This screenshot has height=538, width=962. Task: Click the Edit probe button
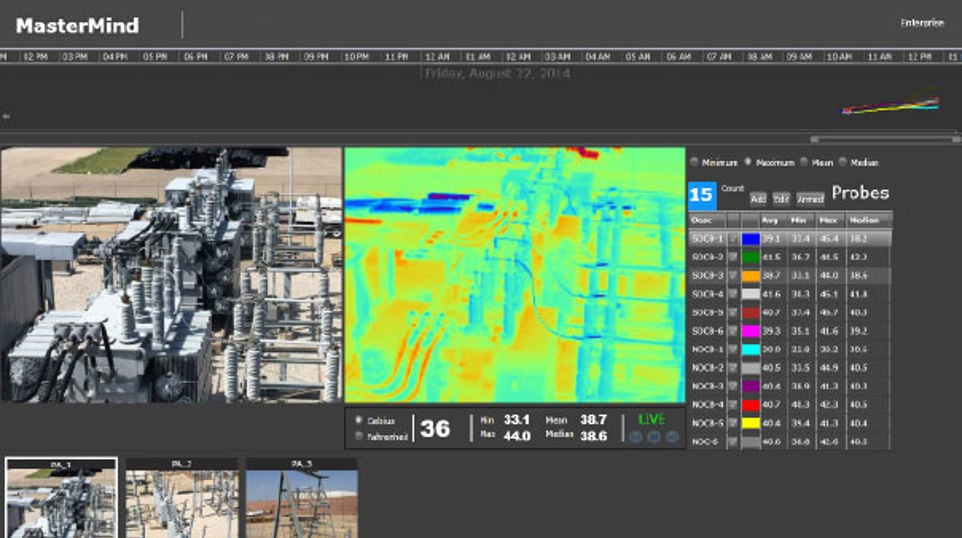click(781, 199)
